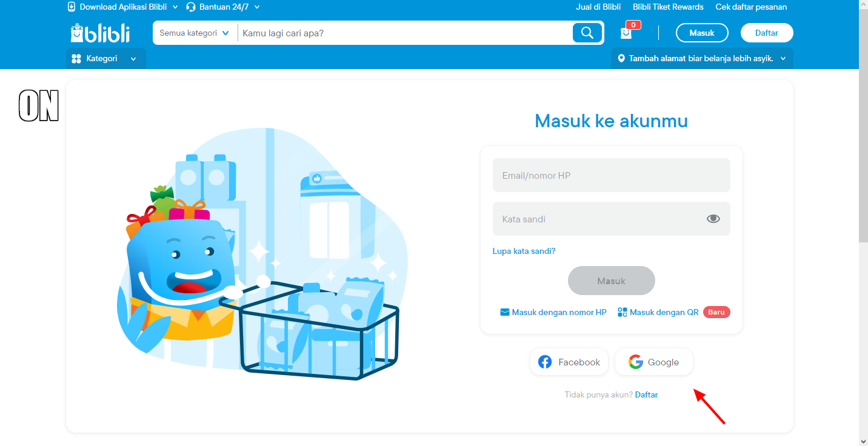Image resolution: width=868 pixels, height=446 pixels.
Task: Click the Blibli logo
Action: (x=100, y=33)
